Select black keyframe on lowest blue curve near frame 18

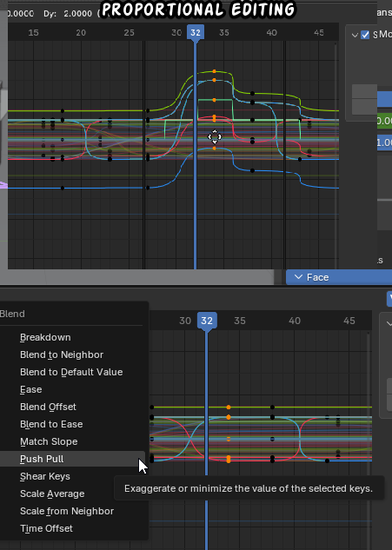coord(63,188)
